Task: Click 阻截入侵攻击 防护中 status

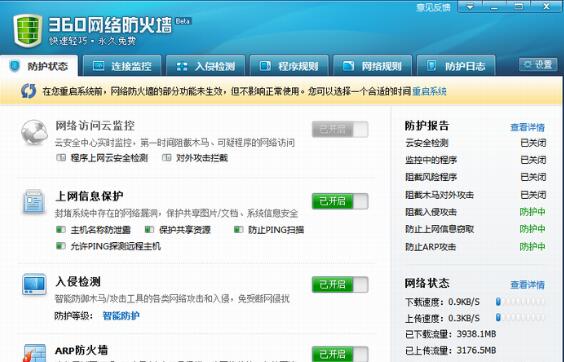Action: [533, 212]
